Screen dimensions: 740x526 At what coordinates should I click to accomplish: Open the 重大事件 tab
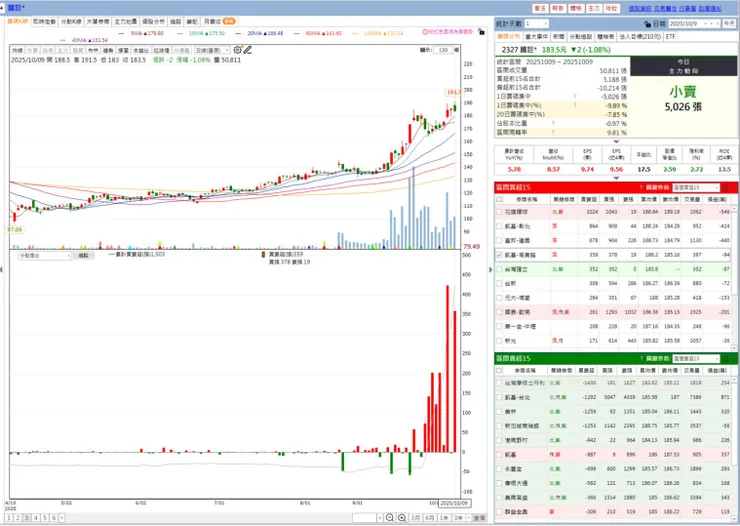[536, 36]
